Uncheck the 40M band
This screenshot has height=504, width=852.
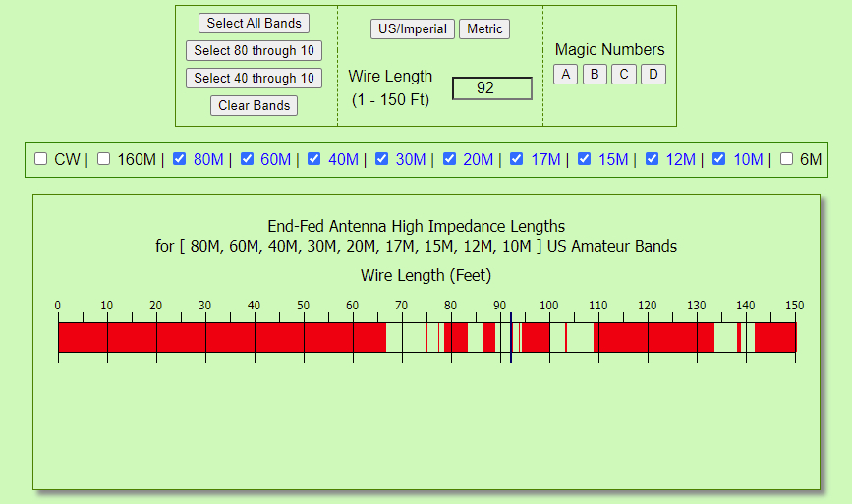coord(314,158)
